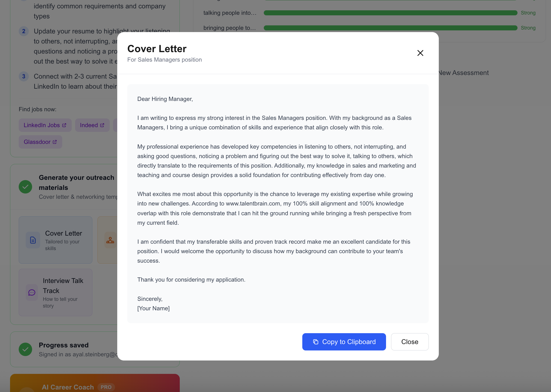Dismiss the Cover Letter modal via X

point(420,53)
